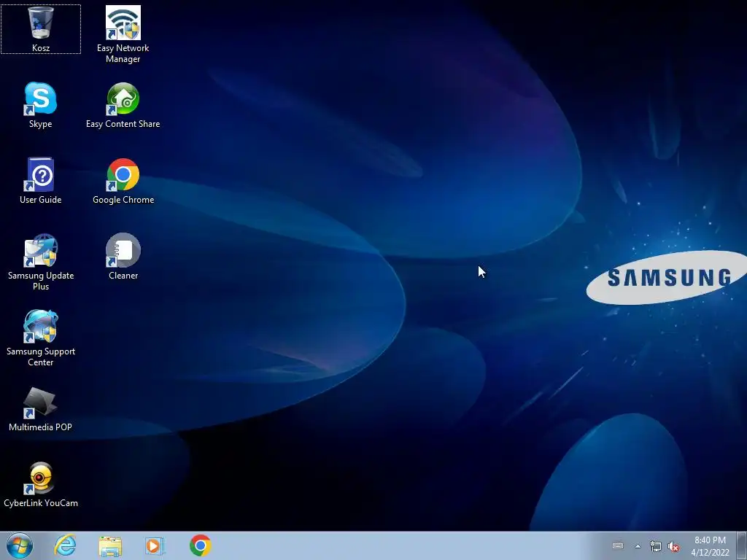Open the muted volume tray icon

(x=673, y=546)
